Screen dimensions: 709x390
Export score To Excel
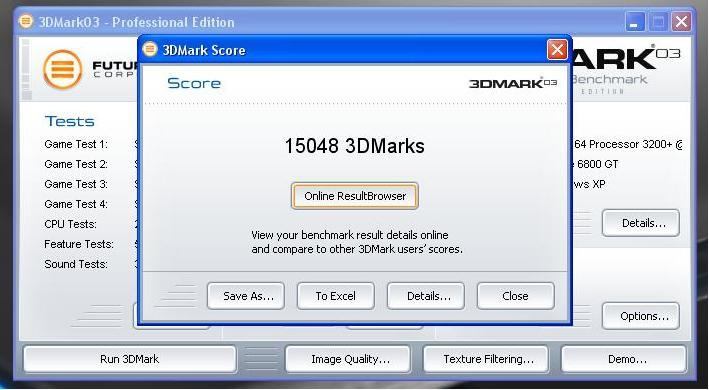click(336, 296)
